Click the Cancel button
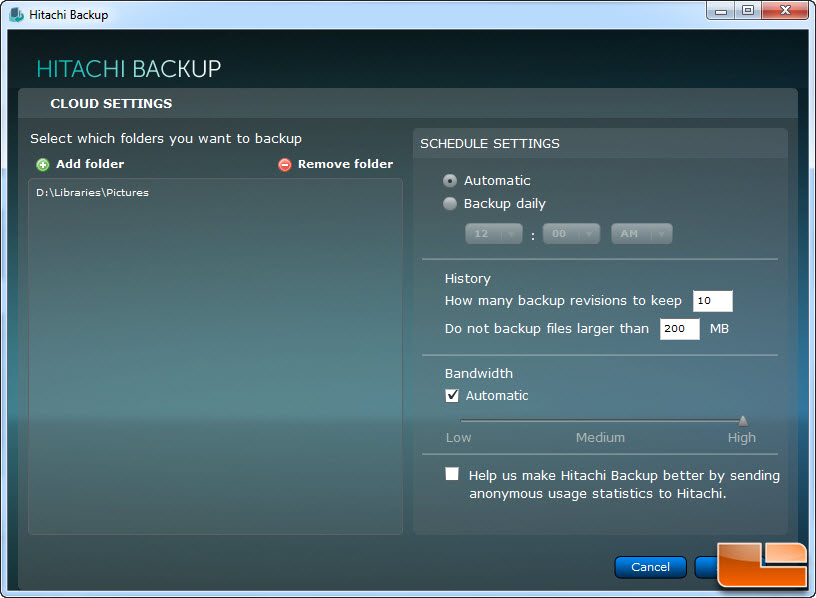Viewport: 816px width, 598px height. (651, 567)
